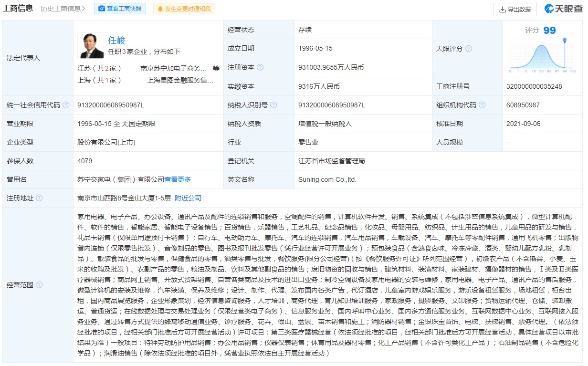Click the help icon beside 注册地址

39,198
